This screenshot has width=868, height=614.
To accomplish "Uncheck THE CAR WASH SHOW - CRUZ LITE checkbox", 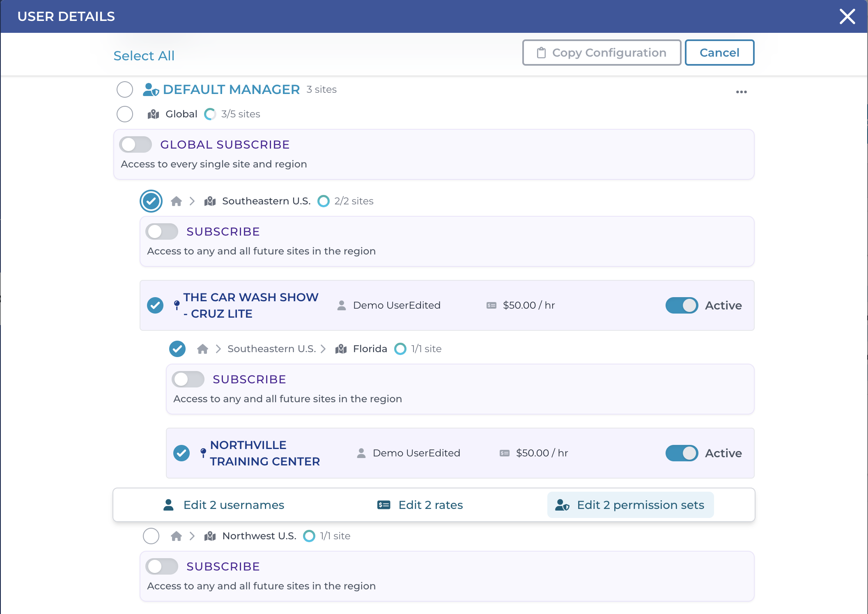I will coord(155,305).
